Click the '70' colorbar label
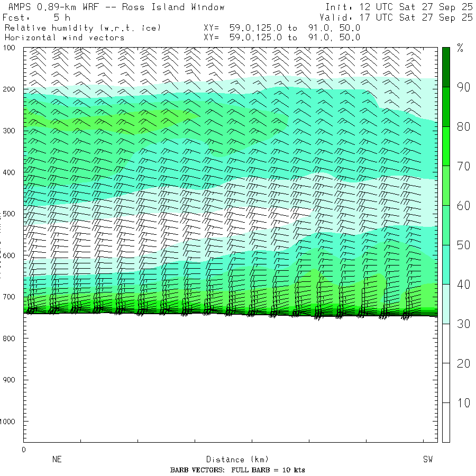 pos(463,167)
